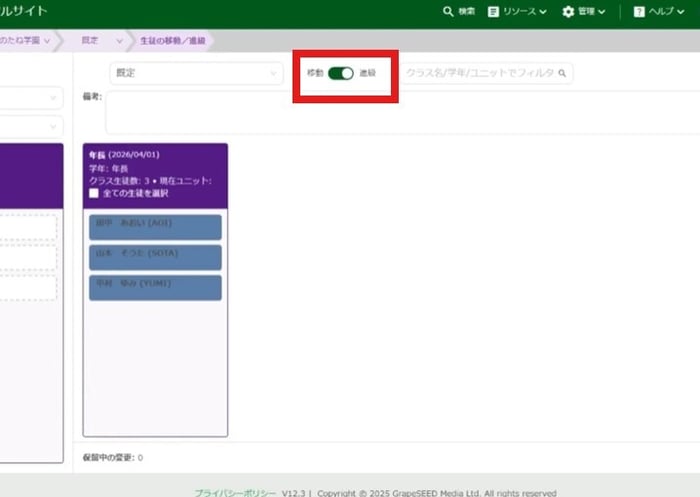Click the リソース document icon

pos(493,12)
